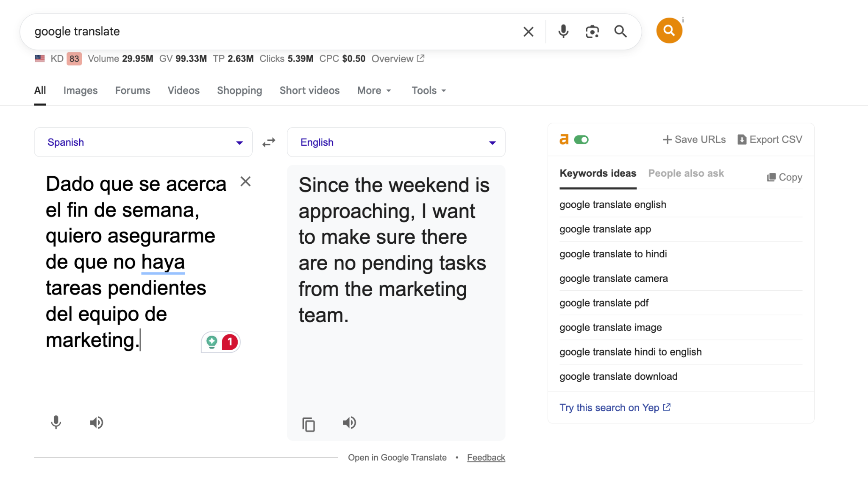Viewport: 868px width, 498px height.
Task: Listen to the English translation audio
Action: point(349,423)
